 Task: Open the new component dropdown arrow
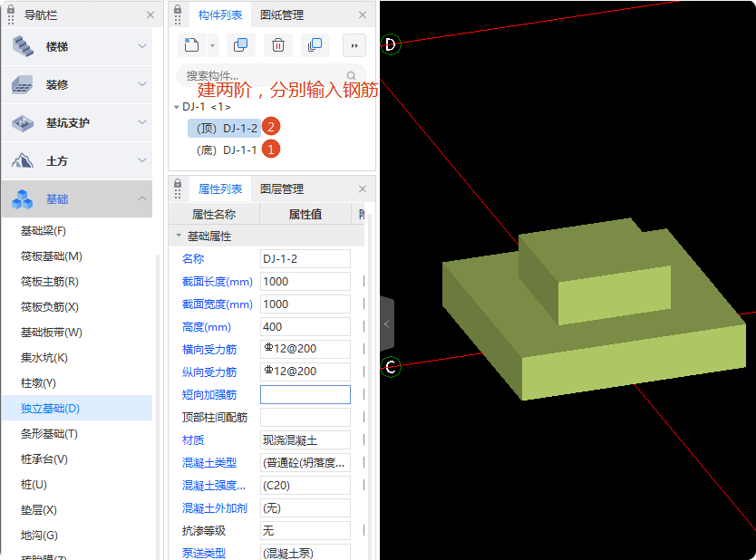[212, 45]
